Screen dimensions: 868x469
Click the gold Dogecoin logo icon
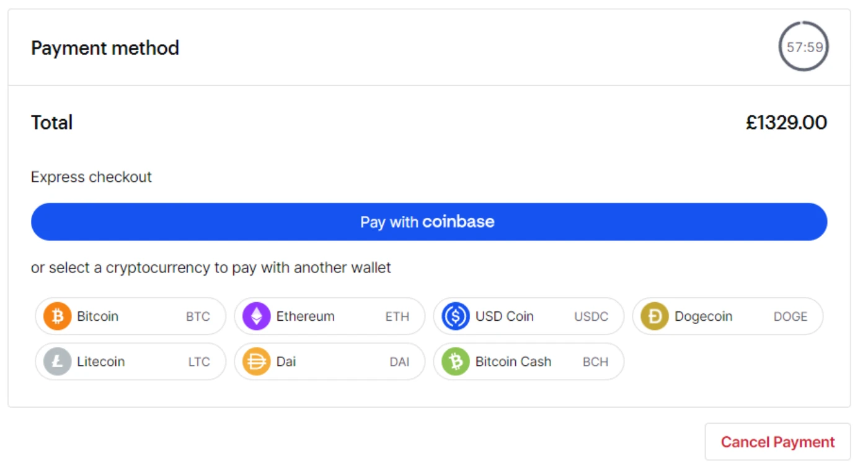[x=655, y=316]
